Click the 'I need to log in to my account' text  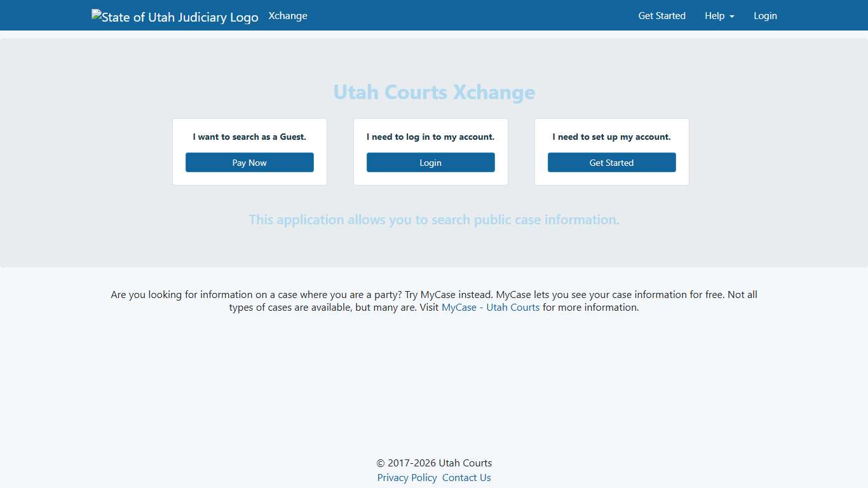tap(430, 137)
